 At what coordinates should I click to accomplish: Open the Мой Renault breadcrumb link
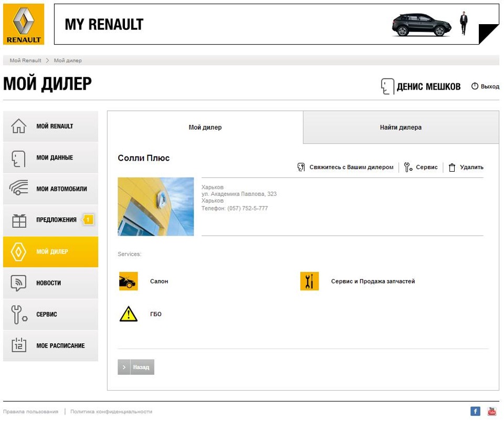25,60
